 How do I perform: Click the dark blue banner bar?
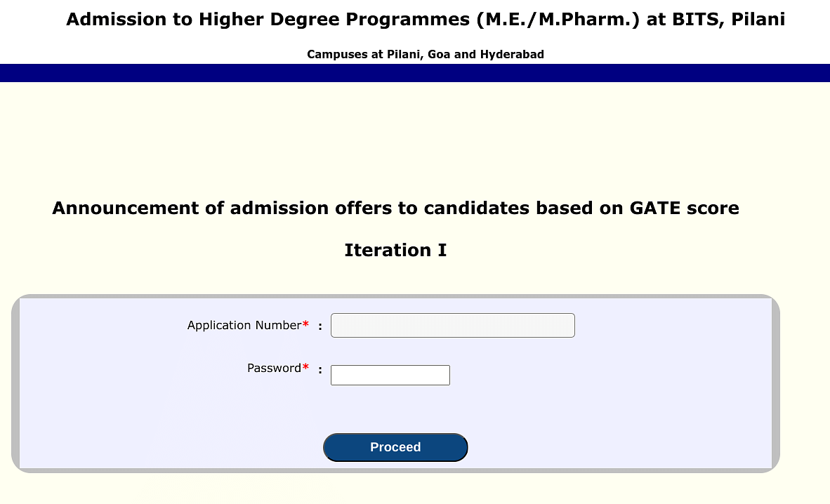coord(415,73)
